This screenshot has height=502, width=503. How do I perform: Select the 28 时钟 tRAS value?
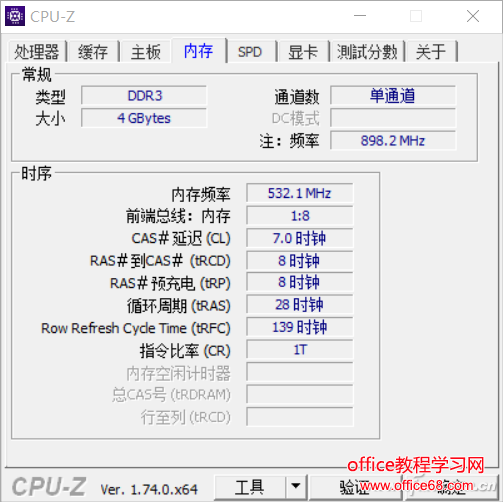point(299,305)
